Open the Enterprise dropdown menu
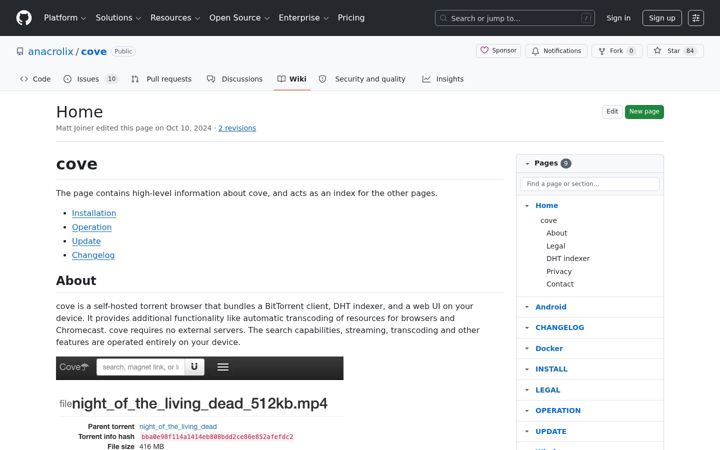The image size is (720, 450). pyautogui.click(x=304, y=18)
